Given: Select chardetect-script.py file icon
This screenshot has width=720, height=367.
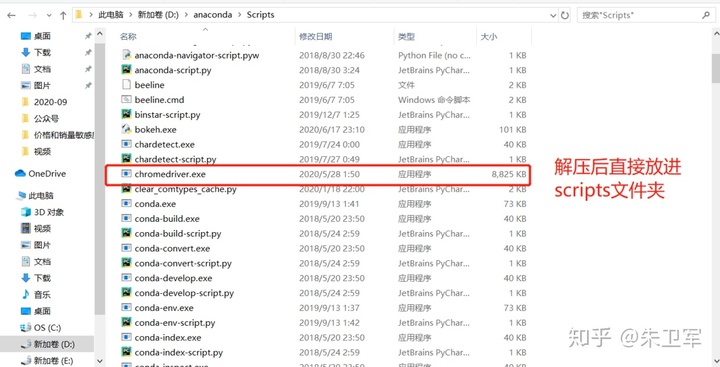Looking at the screenshot, I should 126,159.
